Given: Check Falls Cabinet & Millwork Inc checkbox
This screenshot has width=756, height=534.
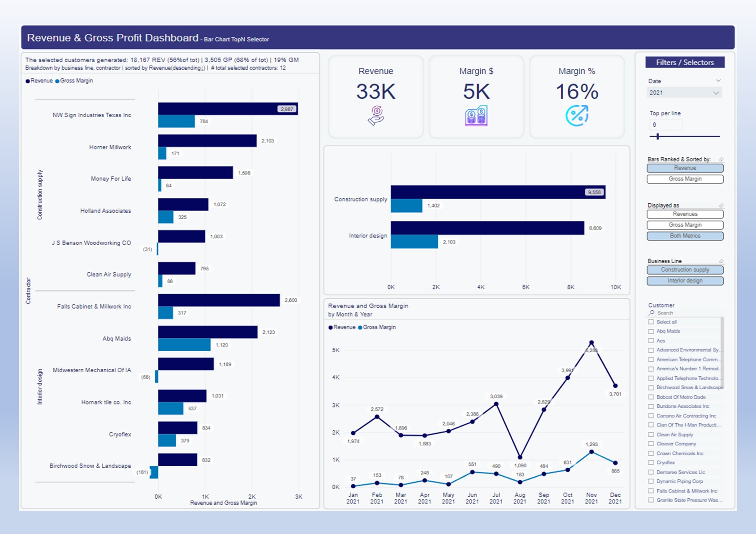Looking at the screenshot, I should click(x=651, y=491).
